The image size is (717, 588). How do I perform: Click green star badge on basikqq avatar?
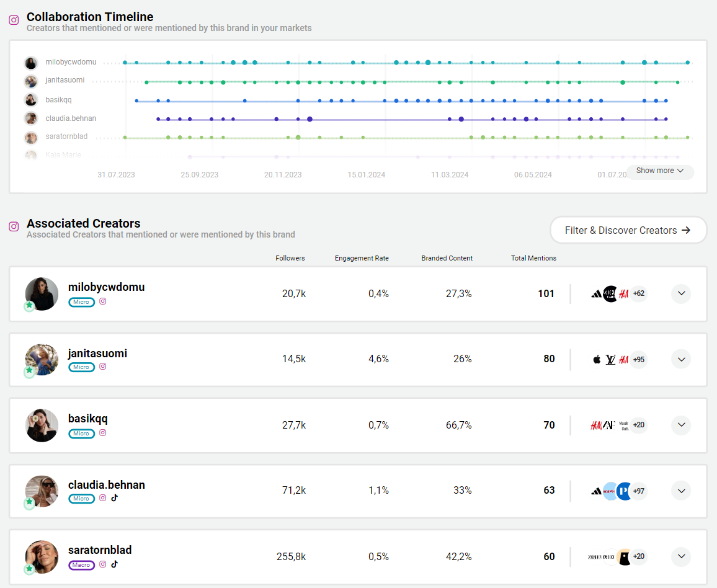click(x=29, y=437)
